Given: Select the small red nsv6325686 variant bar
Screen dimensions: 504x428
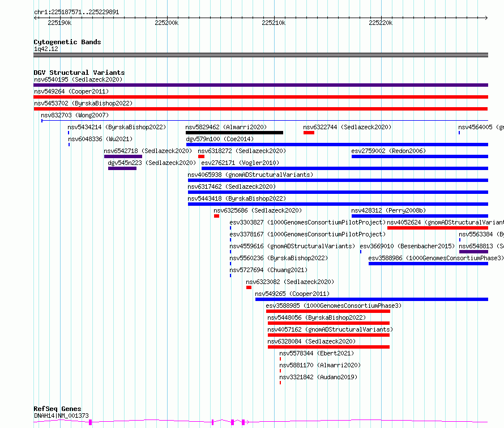Looking at the screenshot, I should point(217,216).
